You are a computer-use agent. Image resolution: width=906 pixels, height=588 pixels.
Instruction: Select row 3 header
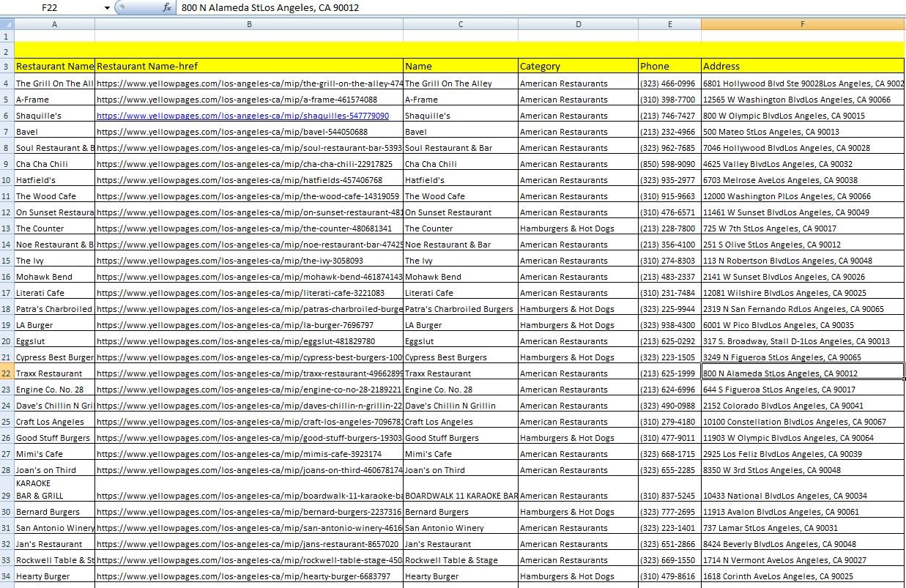[7, 66]
